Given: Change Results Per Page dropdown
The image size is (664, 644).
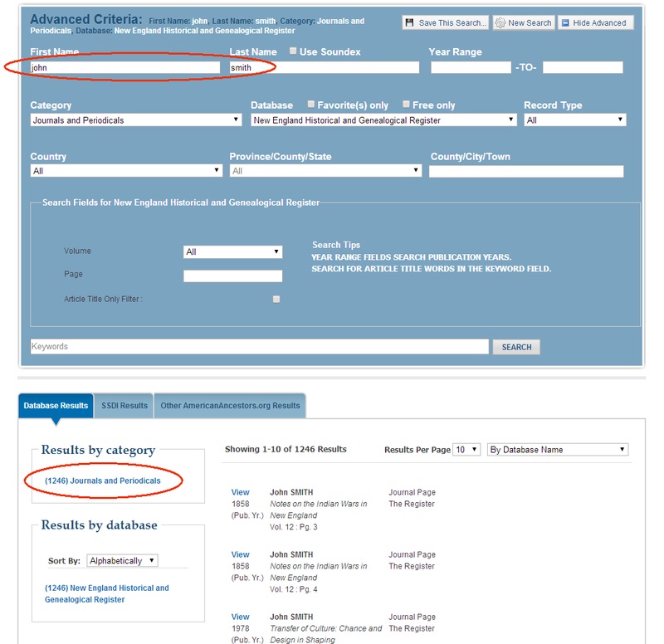Looking at the screenshot, I should coord(466,450).
